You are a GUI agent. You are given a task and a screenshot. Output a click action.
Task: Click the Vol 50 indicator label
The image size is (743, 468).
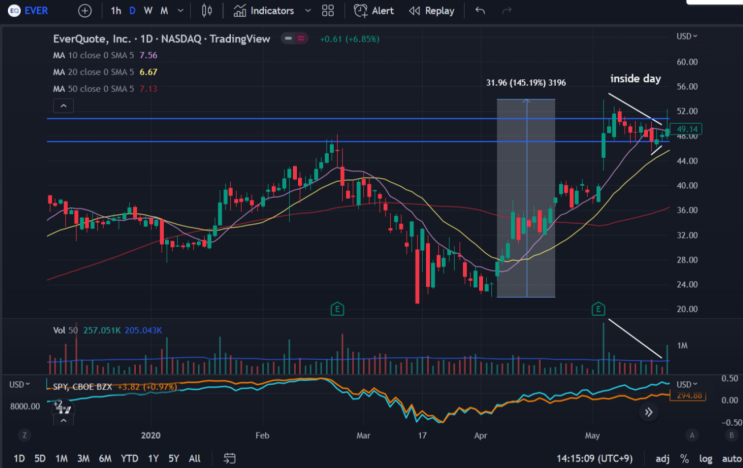65,330
